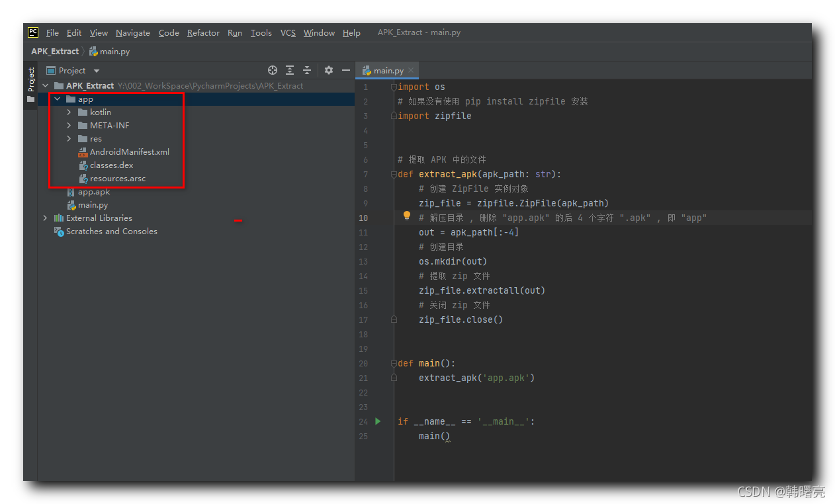Click the Project view window icon in header
Viewport: 835px width, 504px height.
(x=50, y=70)
